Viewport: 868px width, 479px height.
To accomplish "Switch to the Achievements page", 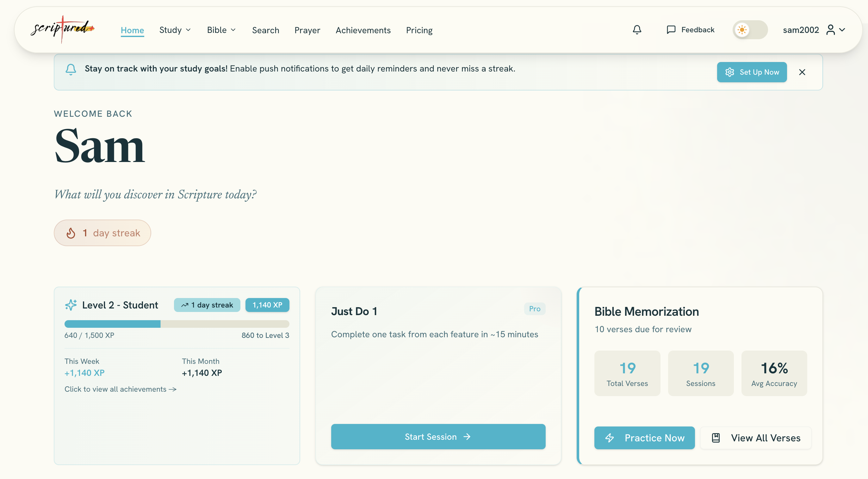I will pos(363,30).
